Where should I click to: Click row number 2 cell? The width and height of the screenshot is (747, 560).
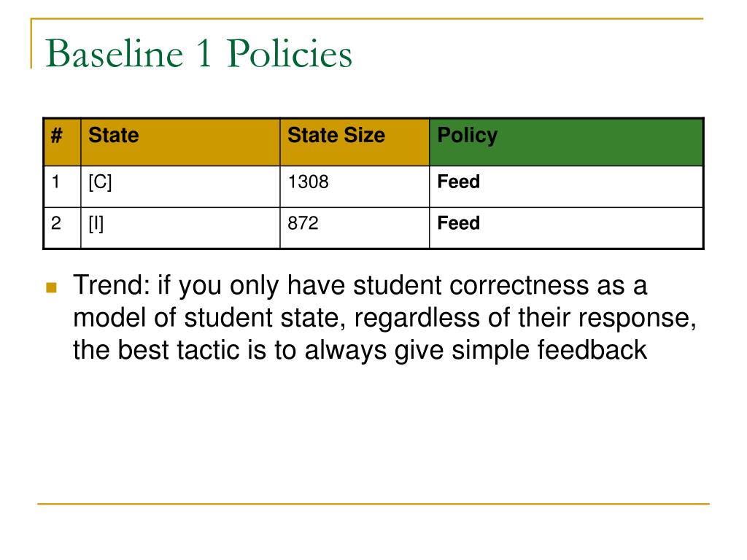point(62,227)
